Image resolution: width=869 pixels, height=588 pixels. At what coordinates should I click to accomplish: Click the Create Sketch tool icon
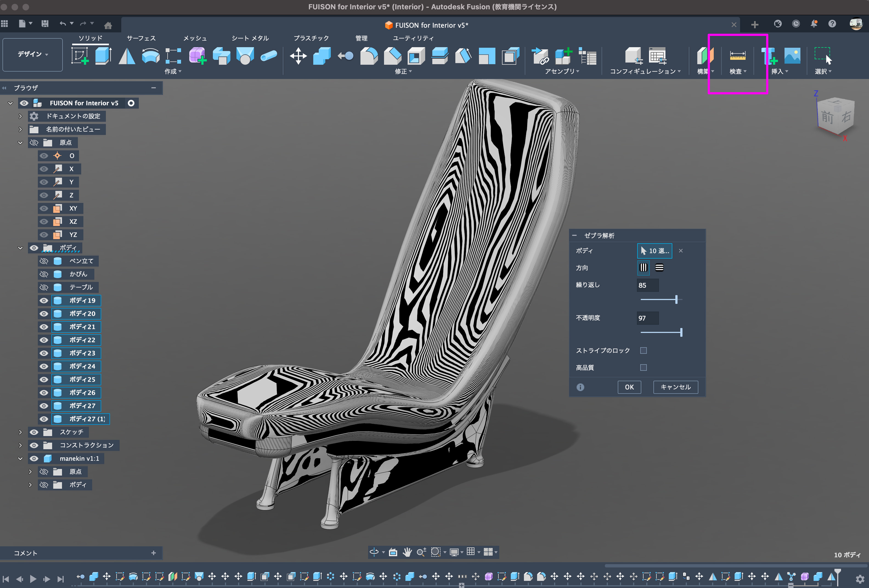tap(80, 56)
